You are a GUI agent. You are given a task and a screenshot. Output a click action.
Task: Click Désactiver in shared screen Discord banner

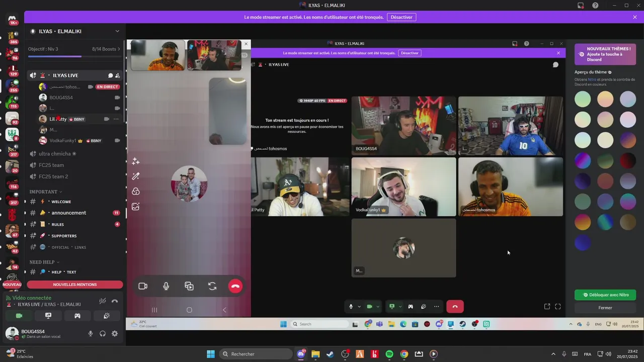tap(410, 53)
